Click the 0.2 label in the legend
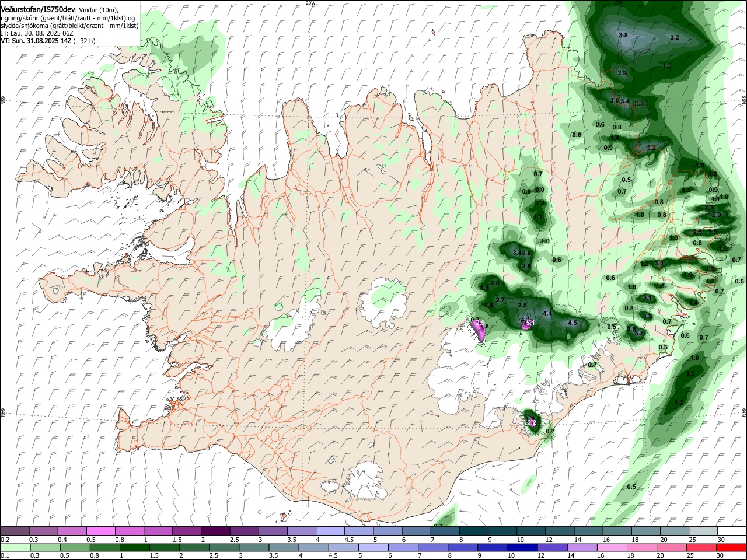Image resolution: width=747 pixels, height=560 pixels. tap(5, 540)
